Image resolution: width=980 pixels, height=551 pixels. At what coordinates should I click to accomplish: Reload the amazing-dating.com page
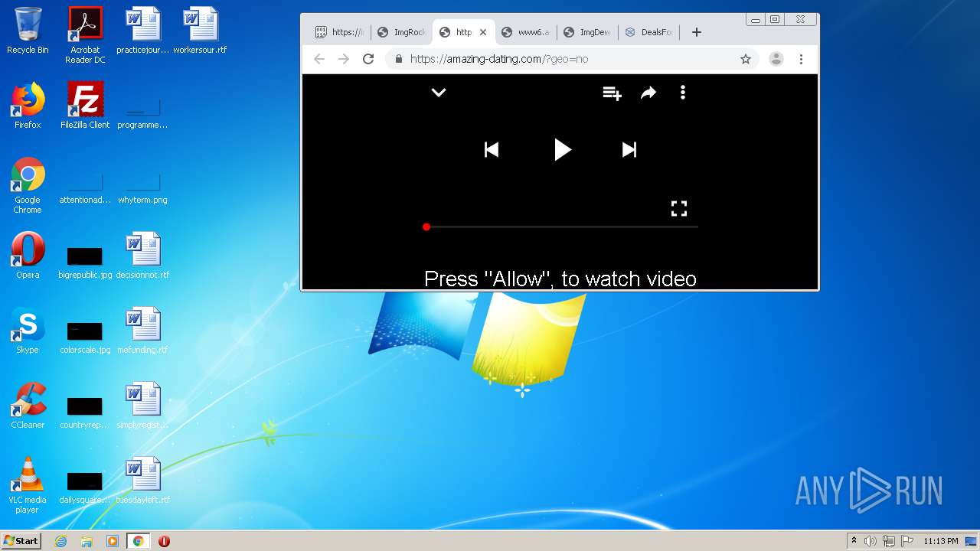[x=368, y=59]
